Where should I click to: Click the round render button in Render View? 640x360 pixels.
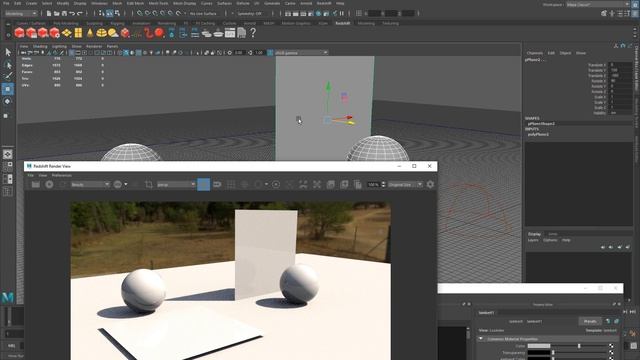point(49,184)
